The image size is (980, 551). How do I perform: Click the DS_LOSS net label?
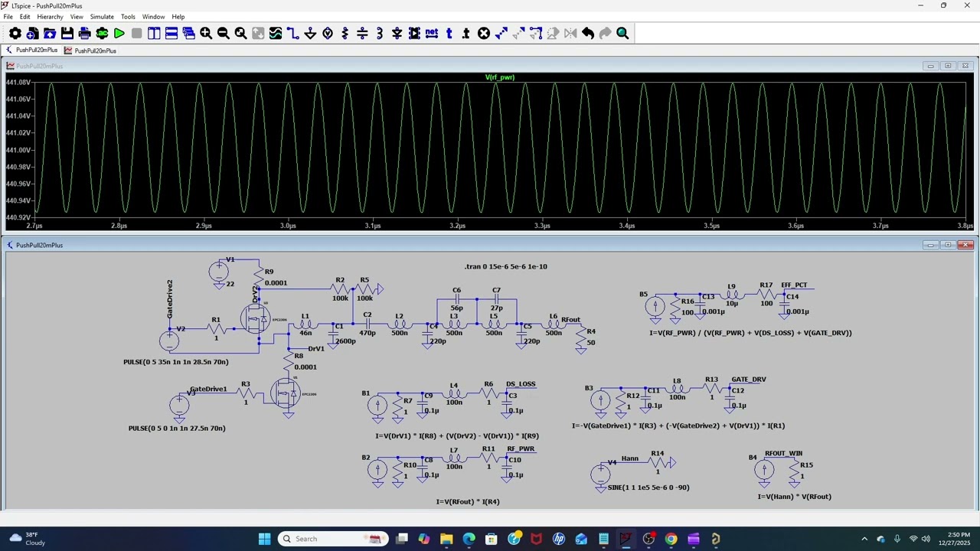(521, 384)
